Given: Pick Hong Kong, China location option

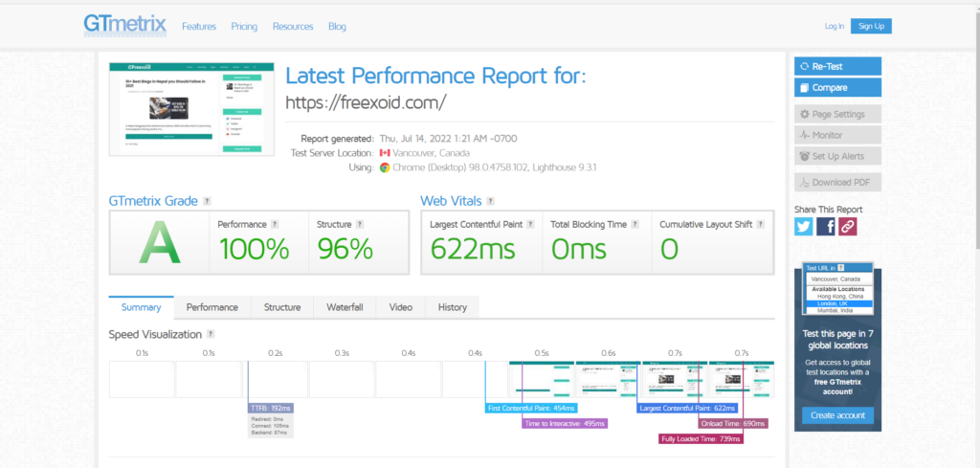Looking at the screenshot, I should [x=837, y=297].
